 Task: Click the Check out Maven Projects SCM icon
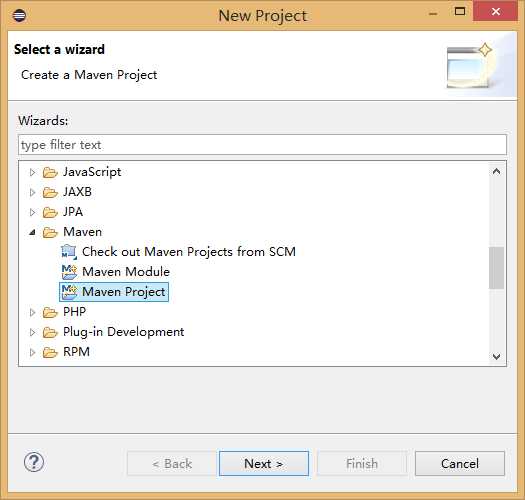tap(69, 252)
